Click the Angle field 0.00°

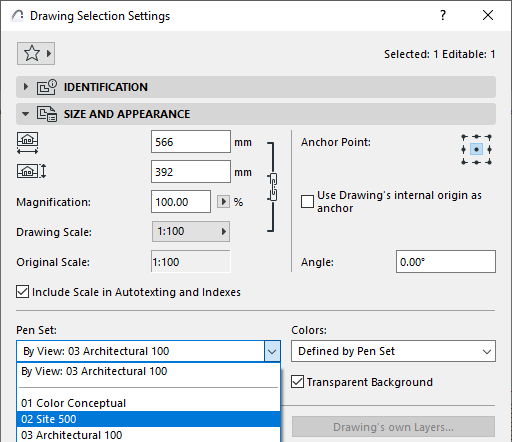(x=446, y=262)
